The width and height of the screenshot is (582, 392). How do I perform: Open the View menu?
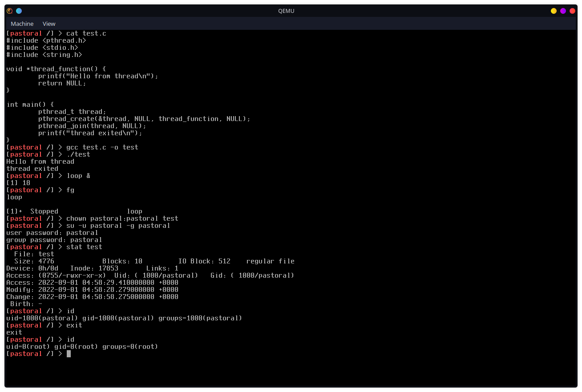pos(49,24)
